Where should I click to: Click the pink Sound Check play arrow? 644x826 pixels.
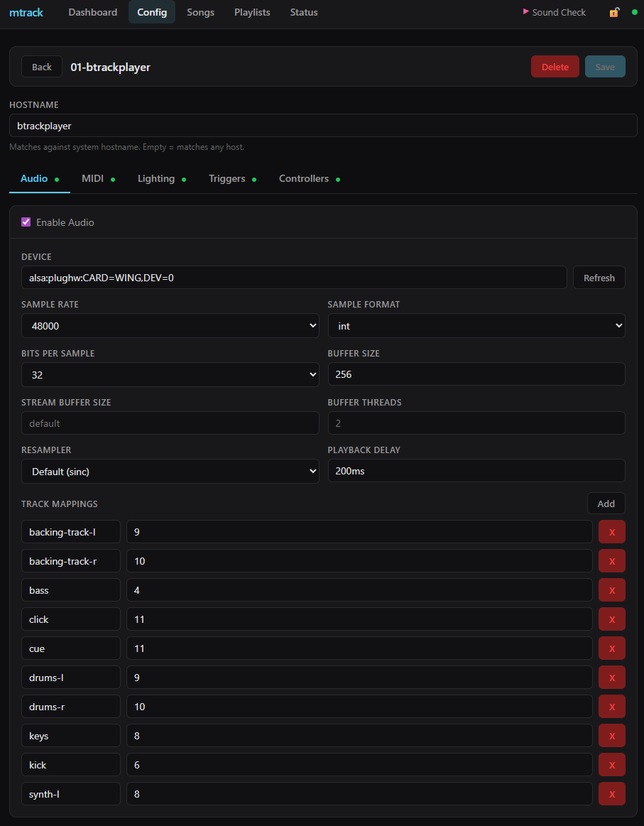click(x=525, y=12)
